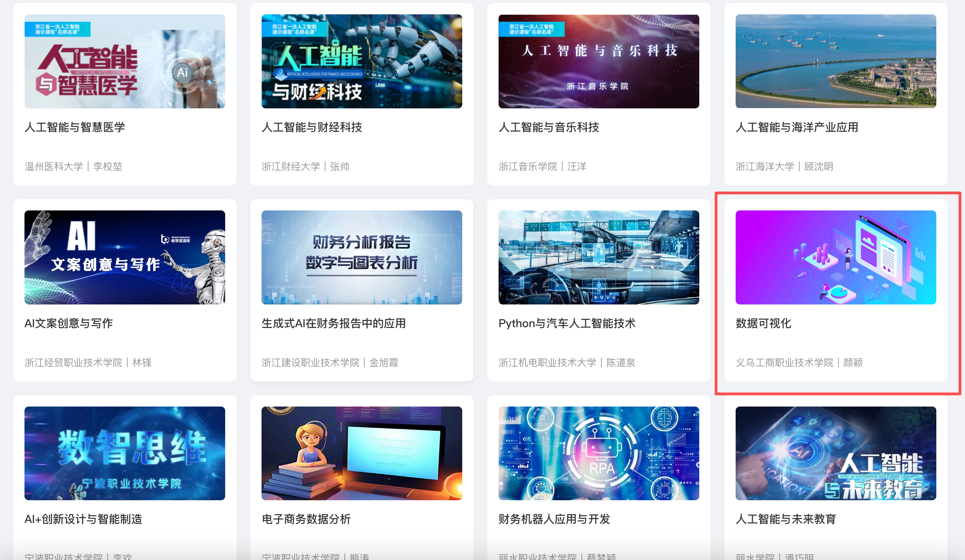Click 温州医科大学｜李校堃 author line
Image resolution: width=965 pixels, height=560 pixels.
click(x=73, y=166)
